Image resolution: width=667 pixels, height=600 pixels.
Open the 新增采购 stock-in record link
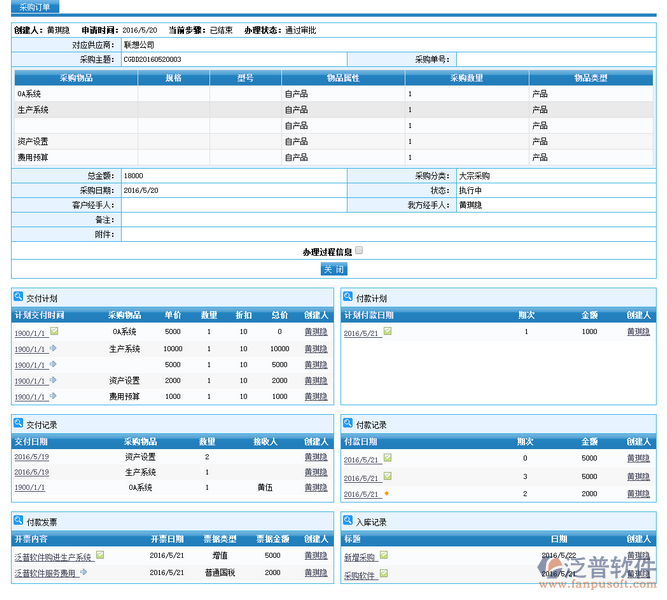[359, 557]
